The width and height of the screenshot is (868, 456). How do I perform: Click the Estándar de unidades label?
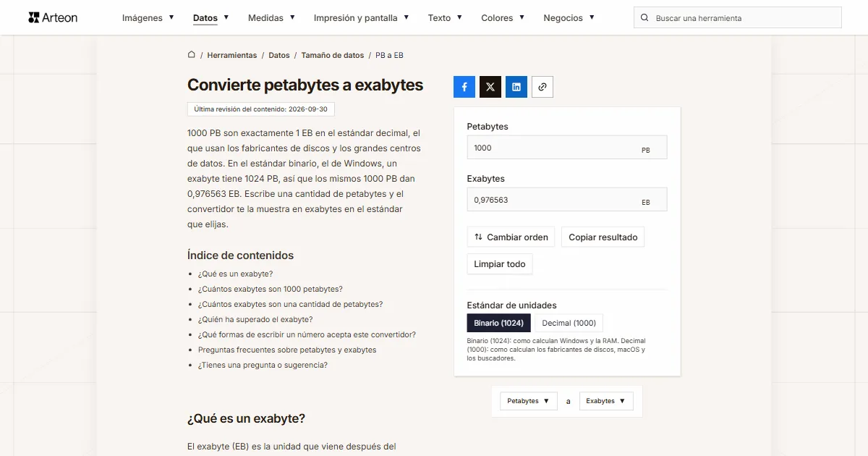click(512, 305)
